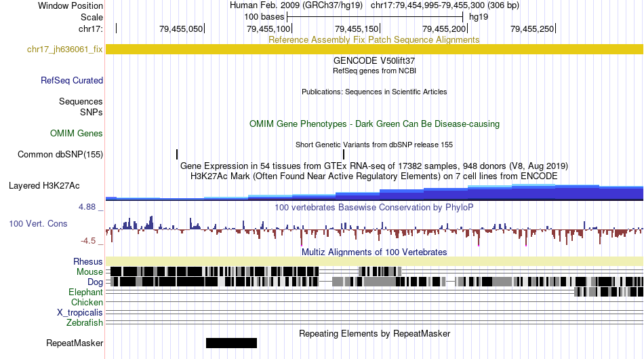Viewport: 644px width, 359px height.
Task: Click the Rhesus pale yellow alignment bar
Action: click(x=374, y=261)
